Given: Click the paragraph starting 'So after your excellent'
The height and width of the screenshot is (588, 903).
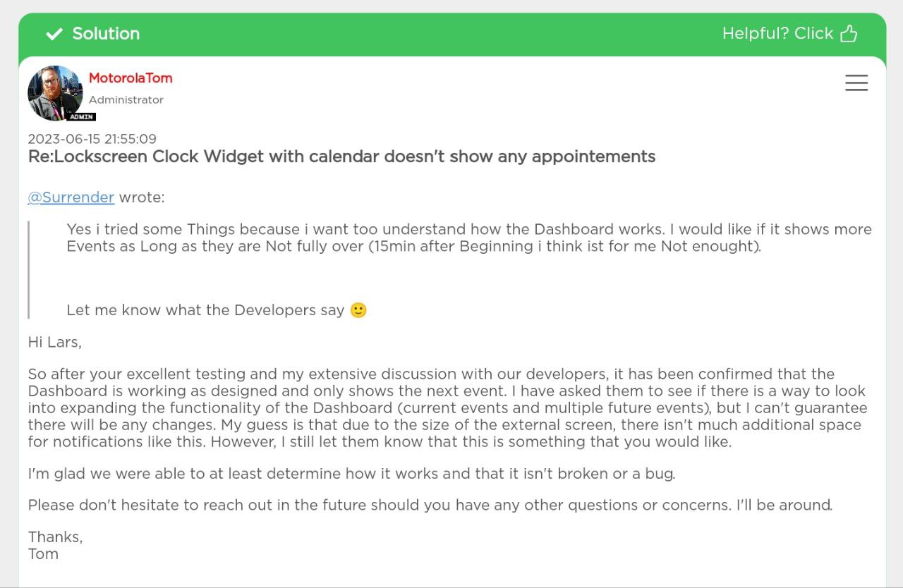Looking at the screenshot, I should (448, 408).
